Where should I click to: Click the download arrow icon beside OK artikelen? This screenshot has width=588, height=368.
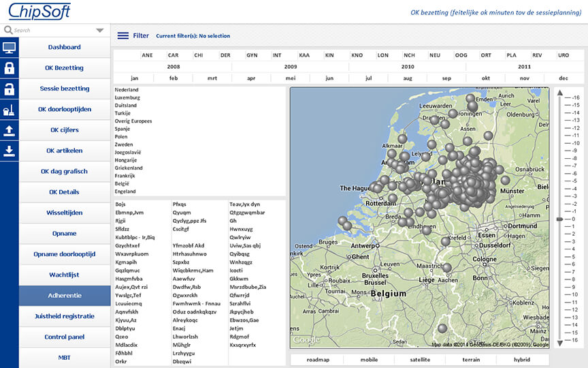9,151
